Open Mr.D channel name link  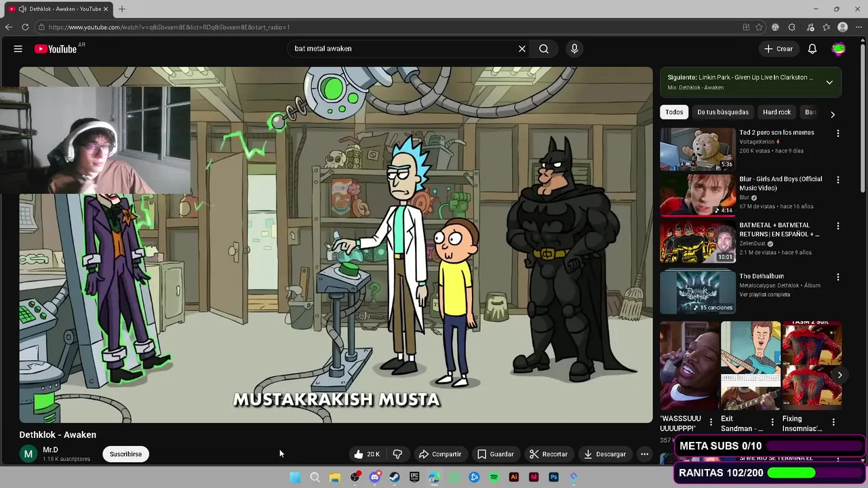[50, 450]
